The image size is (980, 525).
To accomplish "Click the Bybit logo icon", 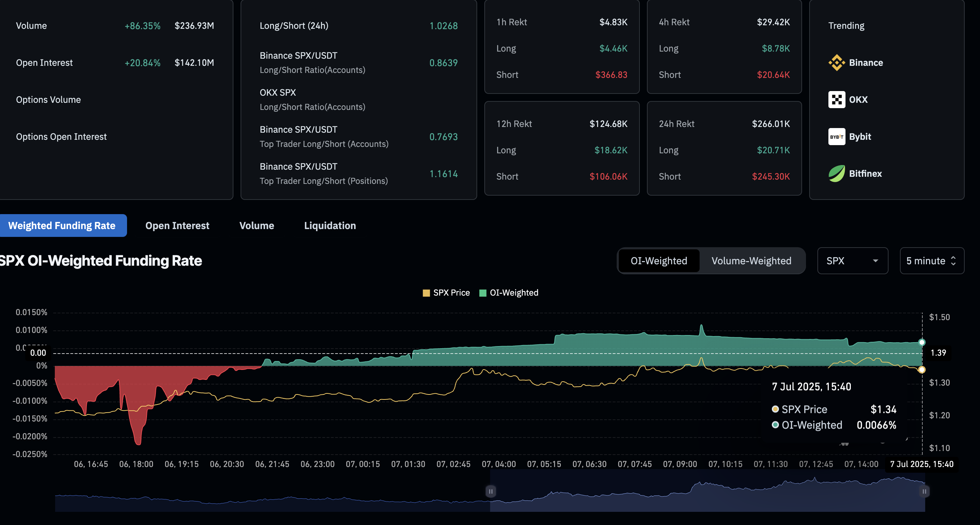I will [x=836, y=137].
